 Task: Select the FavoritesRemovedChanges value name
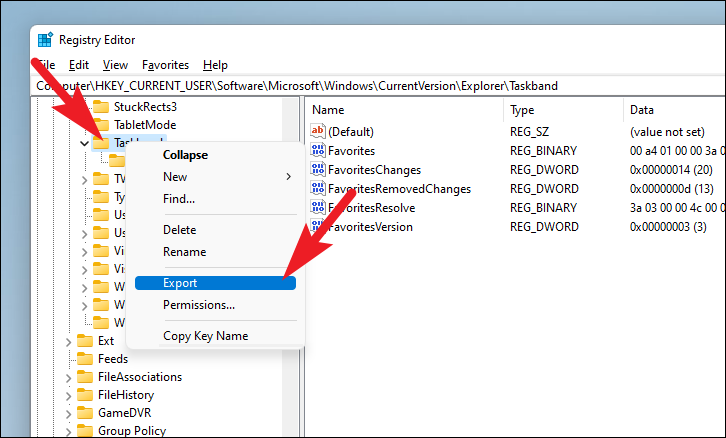(400, 189)
